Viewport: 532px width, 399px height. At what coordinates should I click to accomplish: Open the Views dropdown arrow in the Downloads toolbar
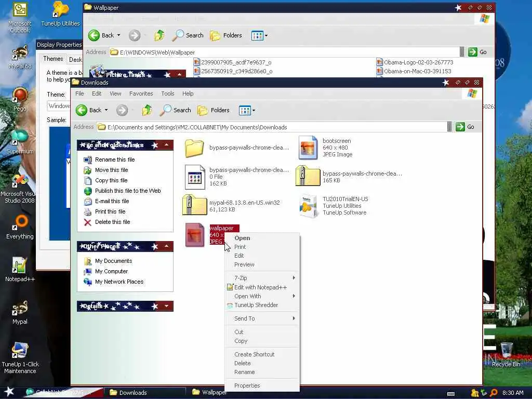coord(254,111)
